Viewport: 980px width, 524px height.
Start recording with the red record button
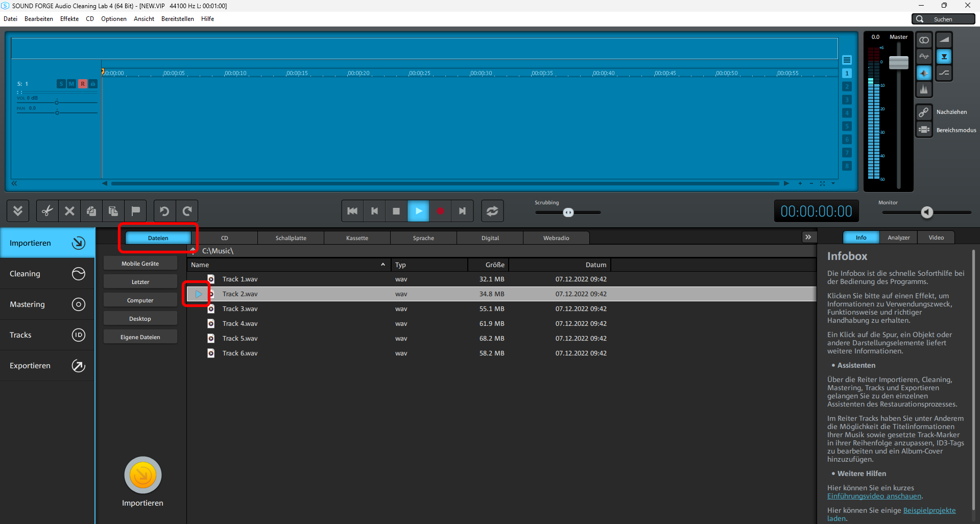click(440, 211)
